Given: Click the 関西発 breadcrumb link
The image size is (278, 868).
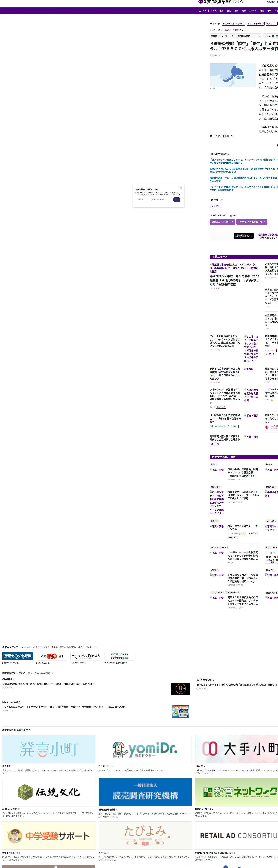Looking at the screenshot, I should 227,30.
